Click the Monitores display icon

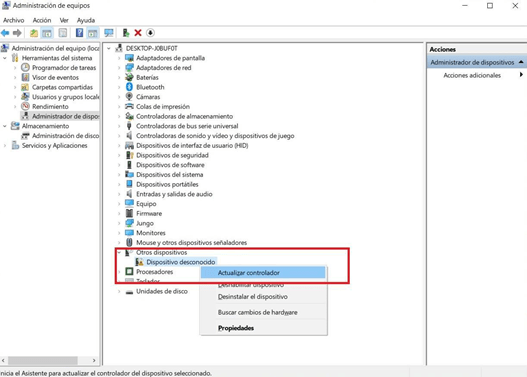click(129, 233)
